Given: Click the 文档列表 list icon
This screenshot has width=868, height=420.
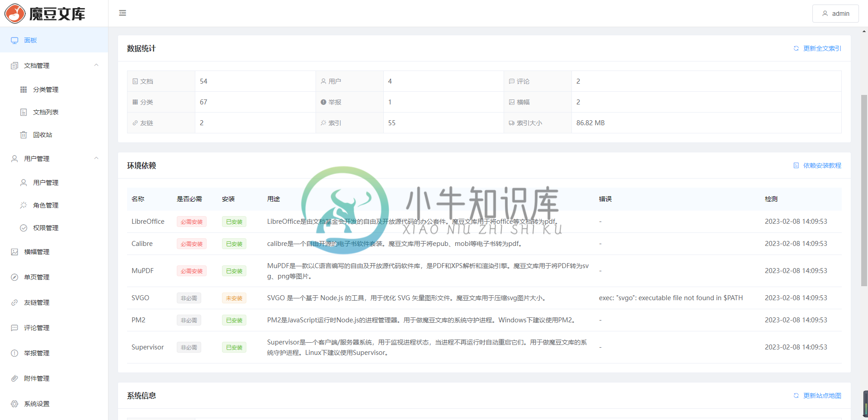Looking at the screenshot, I should click(x=24, y=112).
